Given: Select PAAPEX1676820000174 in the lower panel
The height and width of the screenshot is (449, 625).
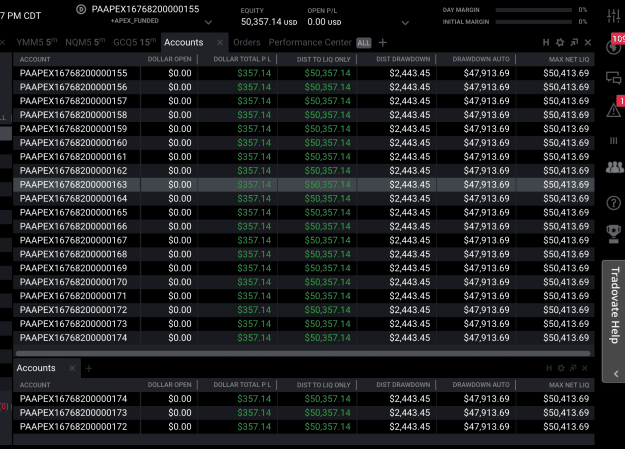Looking at the screenshot, I should pos(304,399).
